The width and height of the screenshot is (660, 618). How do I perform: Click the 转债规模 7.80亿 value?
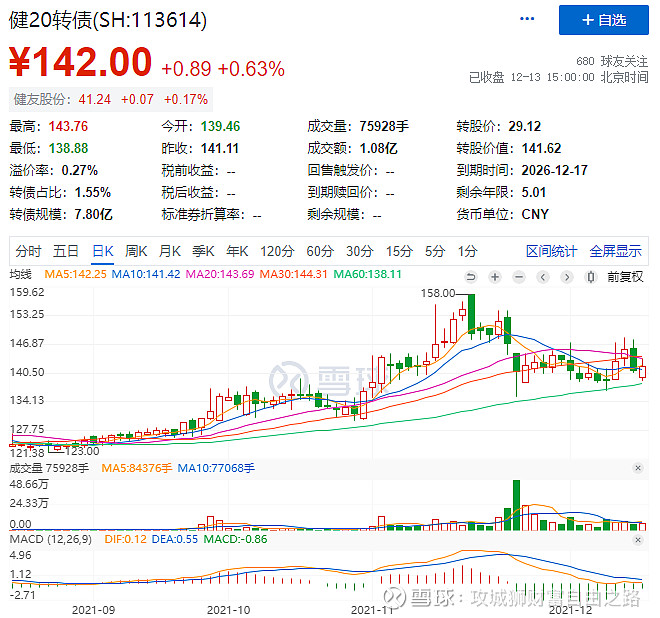pyautogui.click(x=93, y=214)
